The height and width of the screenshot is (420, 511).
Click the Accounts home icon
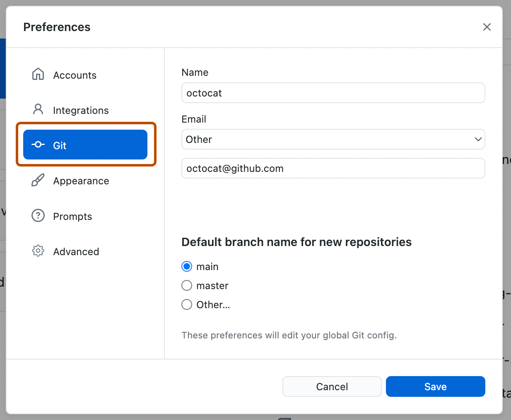pos(38,74)
